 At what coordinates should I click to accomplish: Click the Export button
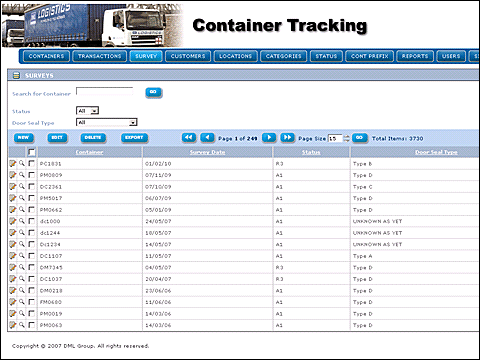pyautogui.click(x=134, y=138)
